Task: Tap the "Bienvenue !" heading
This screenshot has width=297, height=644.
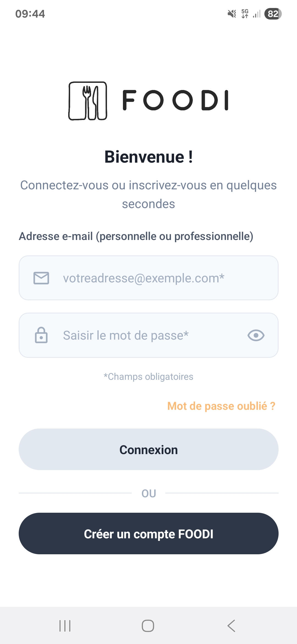Action: tap(148, 157)
